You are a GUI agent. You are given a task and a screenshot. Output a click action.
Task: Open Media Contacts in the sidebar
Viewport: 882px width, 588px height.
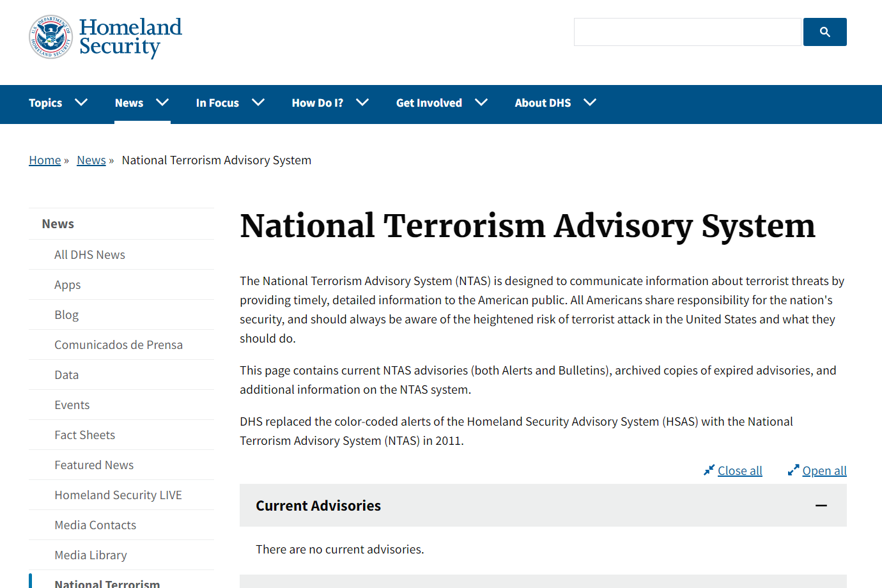pyautogui.click(x=121, y=525)
